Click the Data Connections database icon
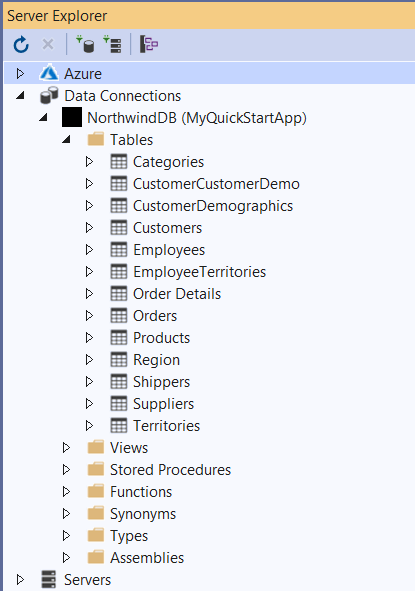 [x=49, y=95]
